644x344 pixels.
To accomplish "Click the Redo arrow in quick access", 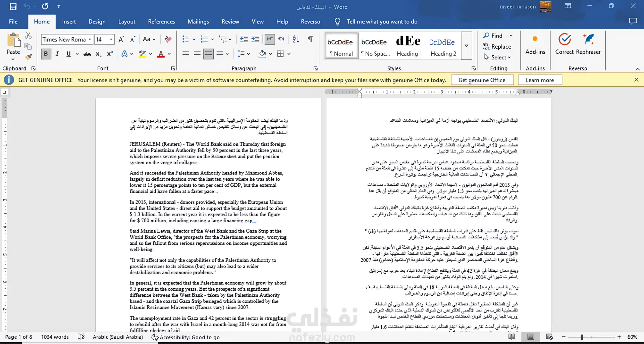I will 45,6.
